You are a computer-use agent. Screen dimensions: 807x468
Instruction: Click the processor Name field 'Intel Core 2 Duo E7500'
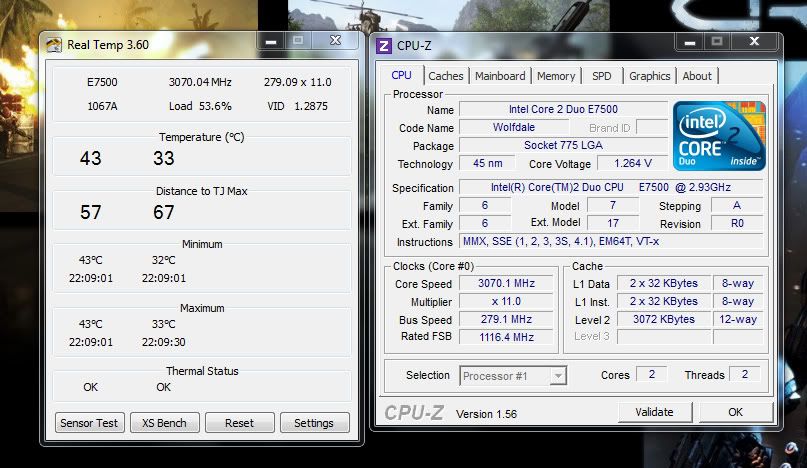pos(563,109)
